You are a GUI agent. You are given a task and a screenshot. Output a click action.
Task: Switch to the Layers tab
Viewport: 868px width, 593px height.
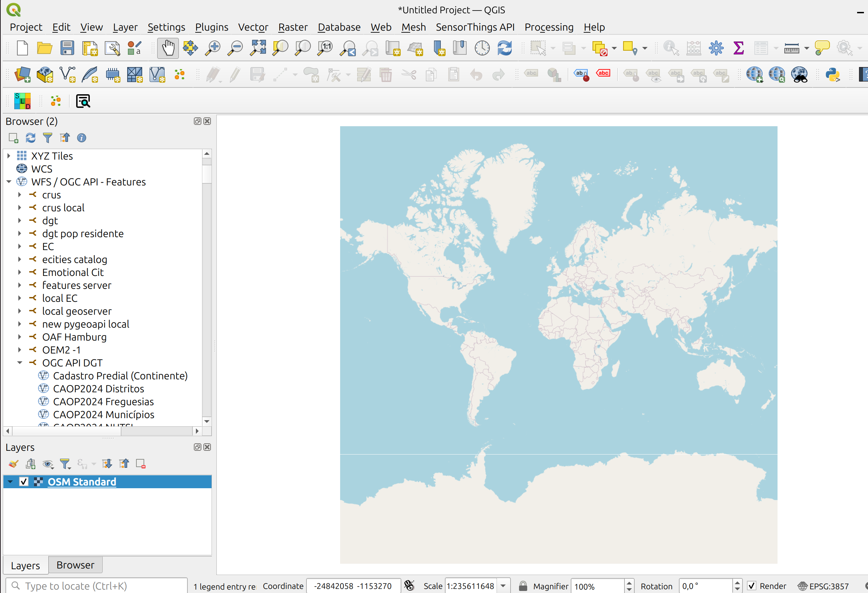pos(26,565)
